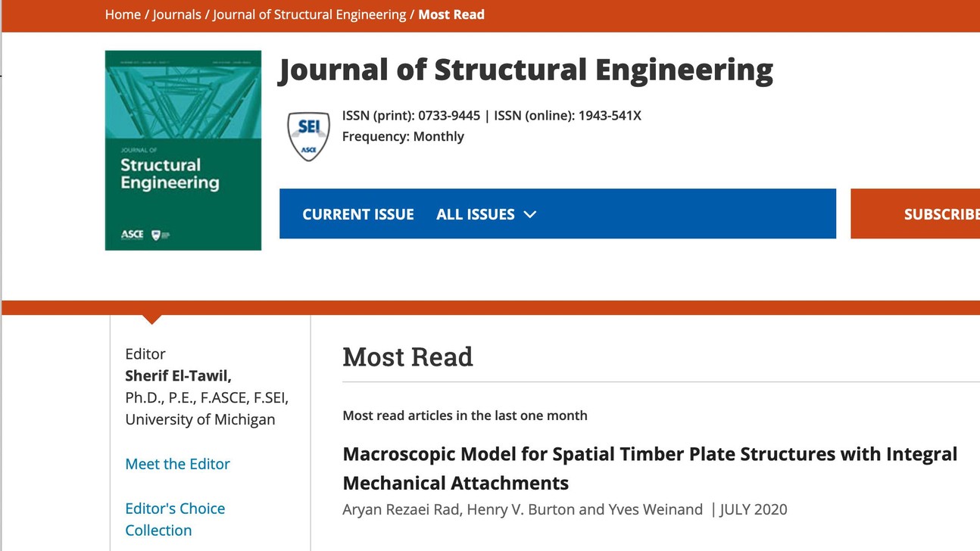980x551 pixels.
Task: Click author Aryan Rezaei Rad
Action: (x=401, y=509)
